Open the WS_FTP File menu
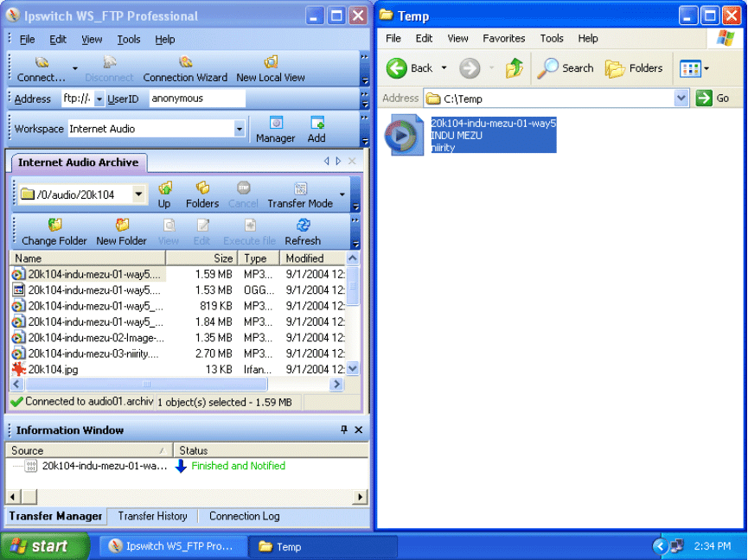The width and height of the screenshot is (748, 560). (27, 40)
